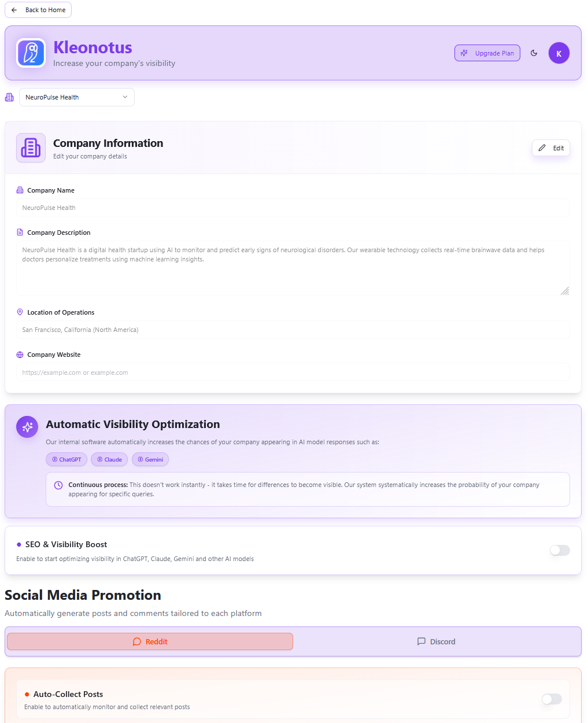Click the Edit button for company details
Viewport: 588px width, 723px height.
pyautogui.click(x=550, y=147)
